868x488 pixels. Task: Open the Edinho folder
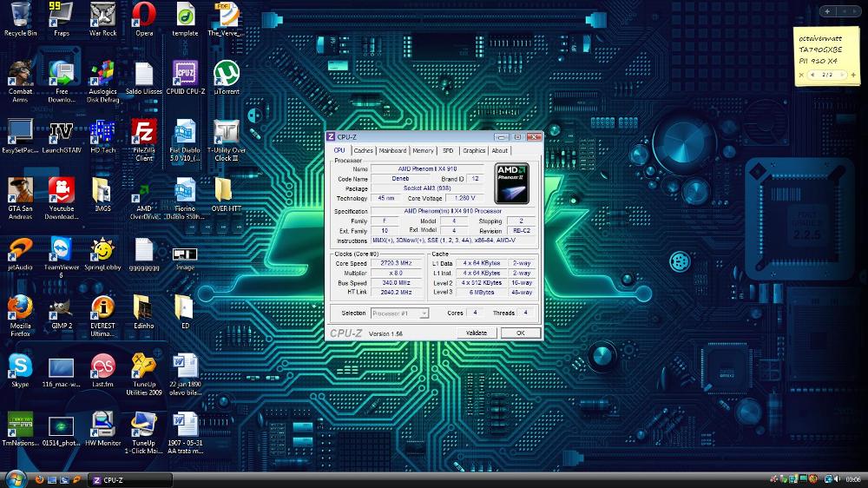144,312
